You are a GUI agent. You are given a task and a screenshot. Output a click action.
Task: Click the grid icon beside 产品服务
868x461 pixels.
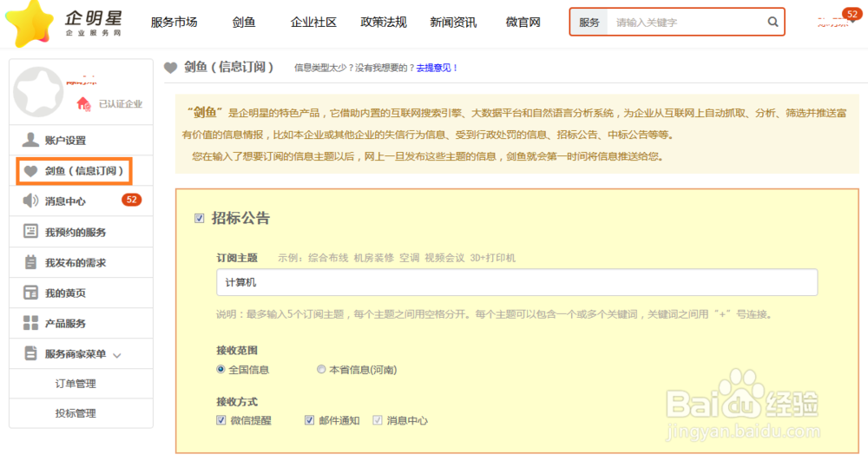pos(30,323)
